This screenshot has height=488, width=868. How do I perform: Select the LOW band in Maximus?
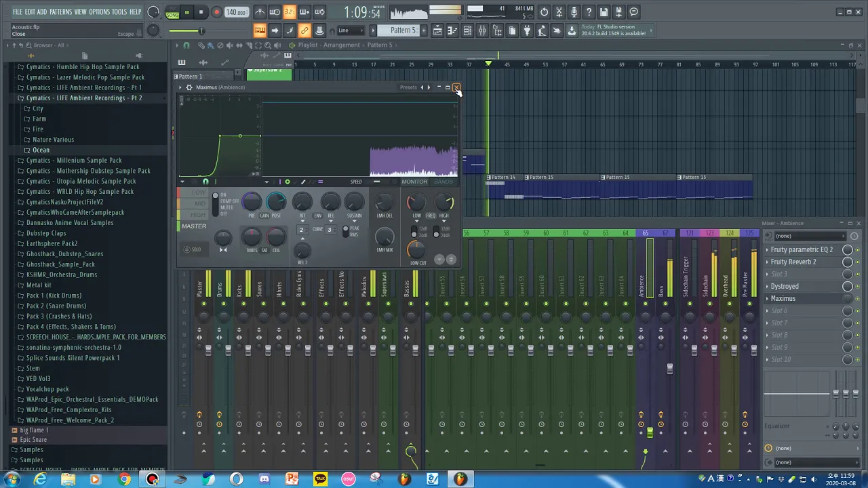pos(193,193)
